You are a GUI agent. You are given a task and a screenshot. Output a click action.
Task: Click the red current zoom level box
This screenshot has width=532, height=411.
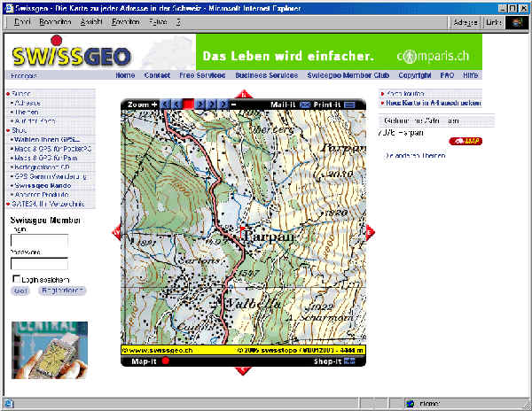pos(188,105)
